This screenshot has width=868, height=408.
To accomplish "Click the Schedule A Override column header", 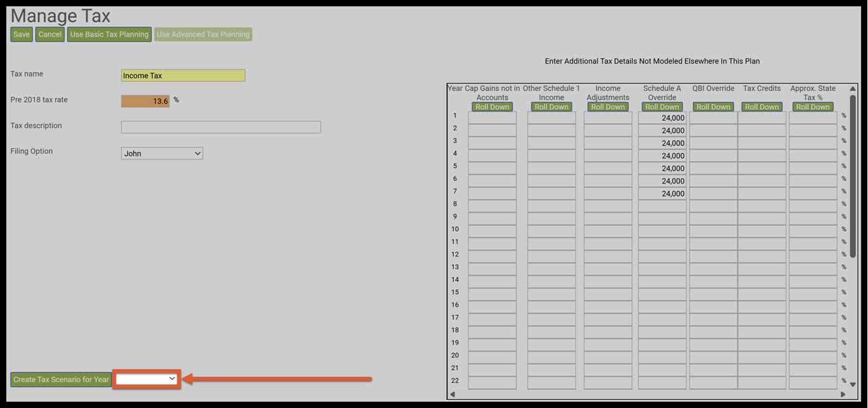I will click(662, 93).
